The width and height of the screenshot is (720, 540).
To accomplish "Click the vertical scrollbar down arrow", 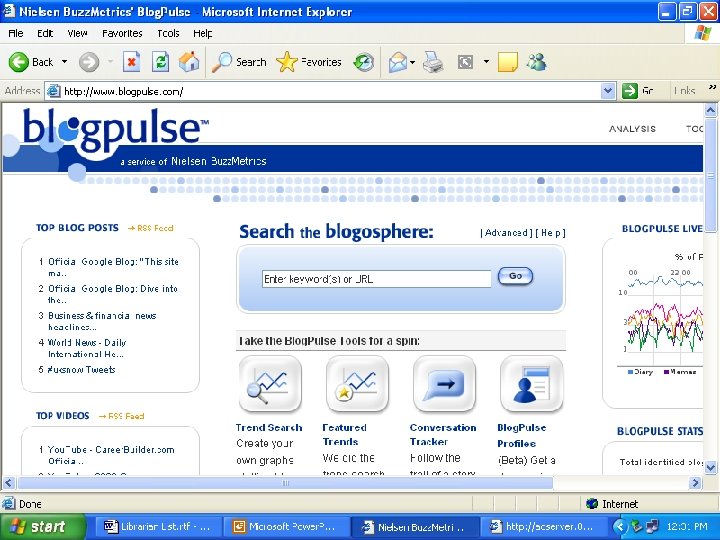I will pyautogui.click(x=710, y=467).
